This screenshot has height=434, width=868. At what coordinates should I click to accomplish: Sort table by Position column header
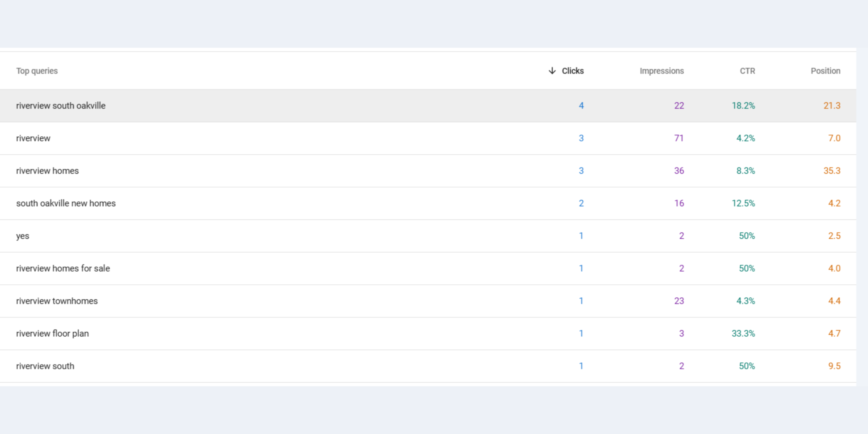(x=825, y=71)
